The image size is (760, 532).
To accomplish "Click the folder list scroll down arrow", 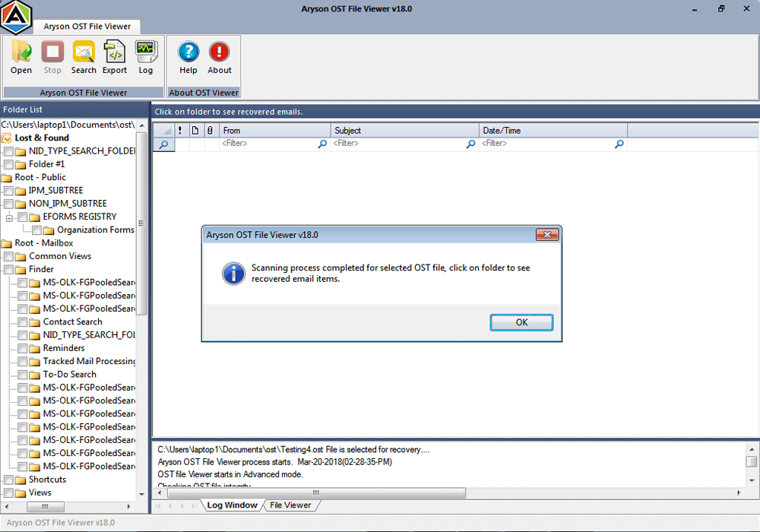I will pos(141,494).
